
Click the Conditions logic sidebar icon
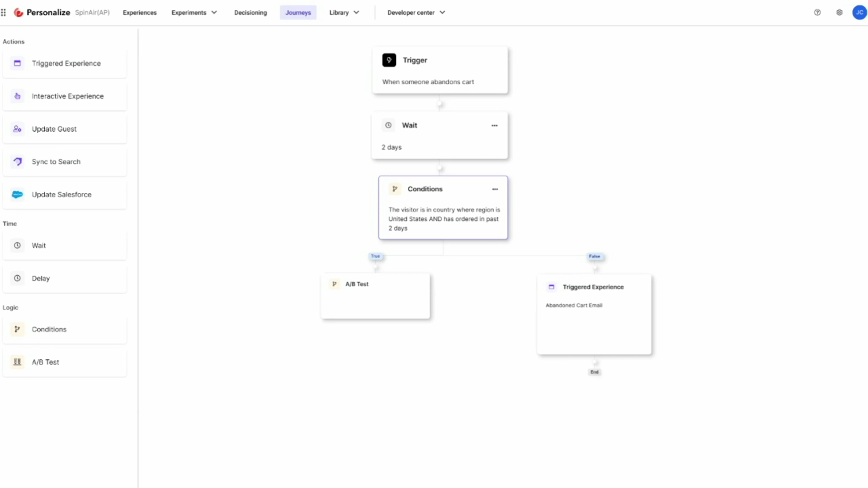[17, 329]
